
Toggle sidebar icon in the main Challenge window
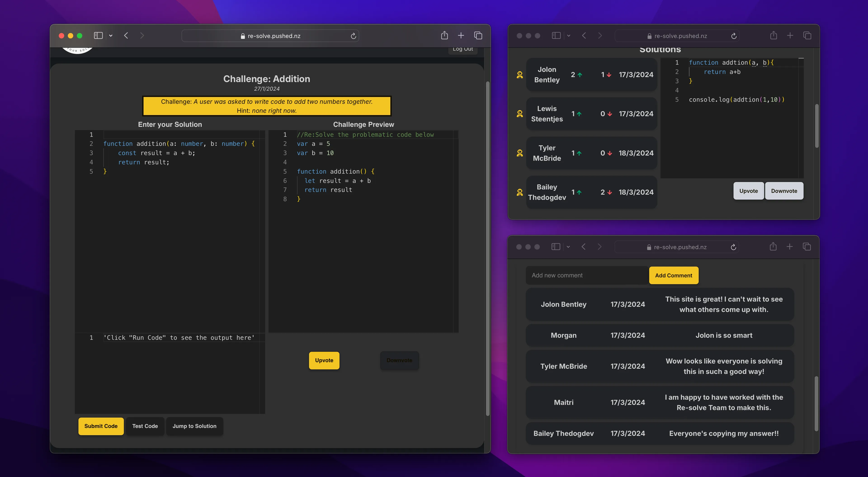point(98,35)
